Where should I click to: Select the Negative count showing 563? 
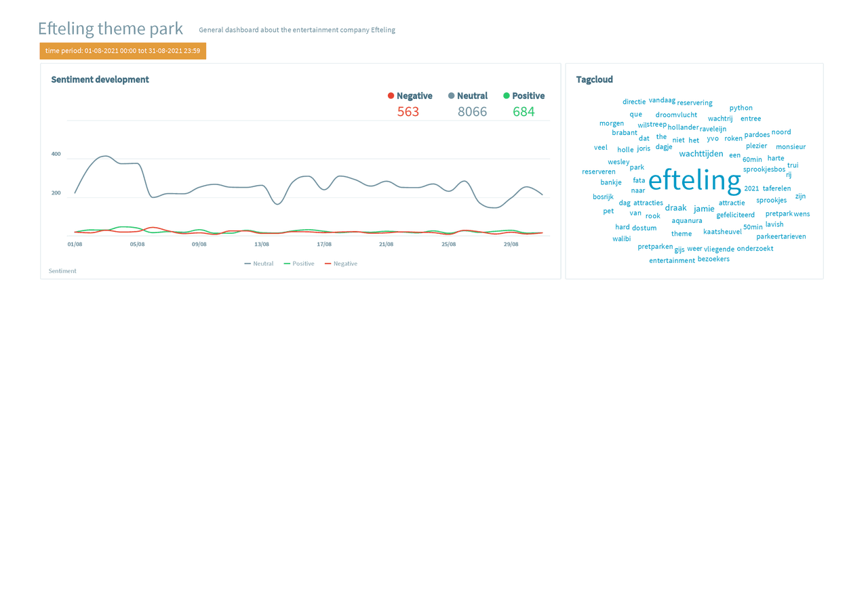[x=408, y=111]
